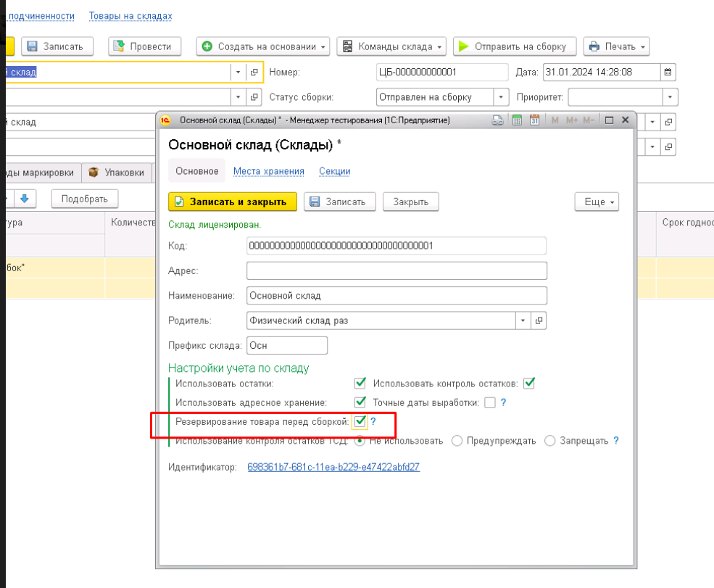Click the printer icon in the dialog title bar
The image size is (714, 588).
[x=498, y=120]
